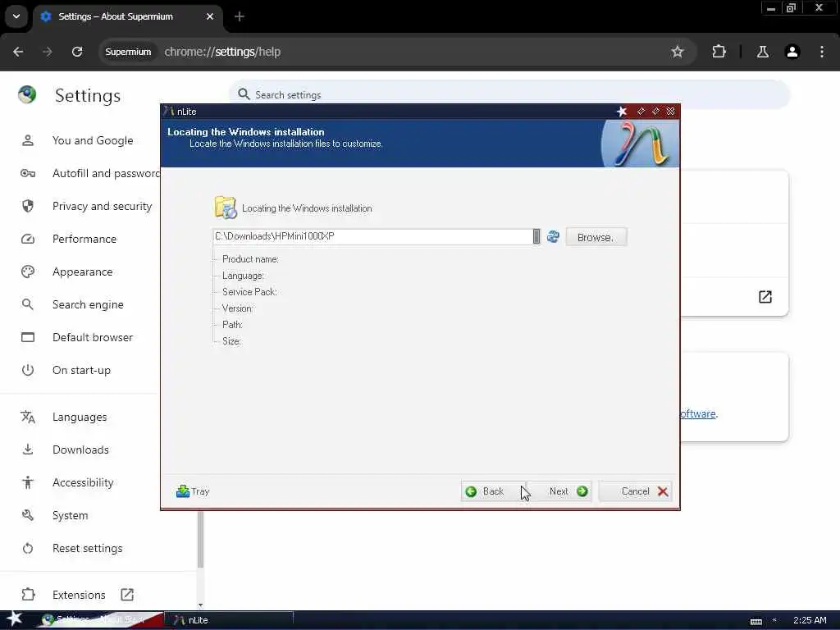Select the Settings – About Supermium tab

[127, 16]
